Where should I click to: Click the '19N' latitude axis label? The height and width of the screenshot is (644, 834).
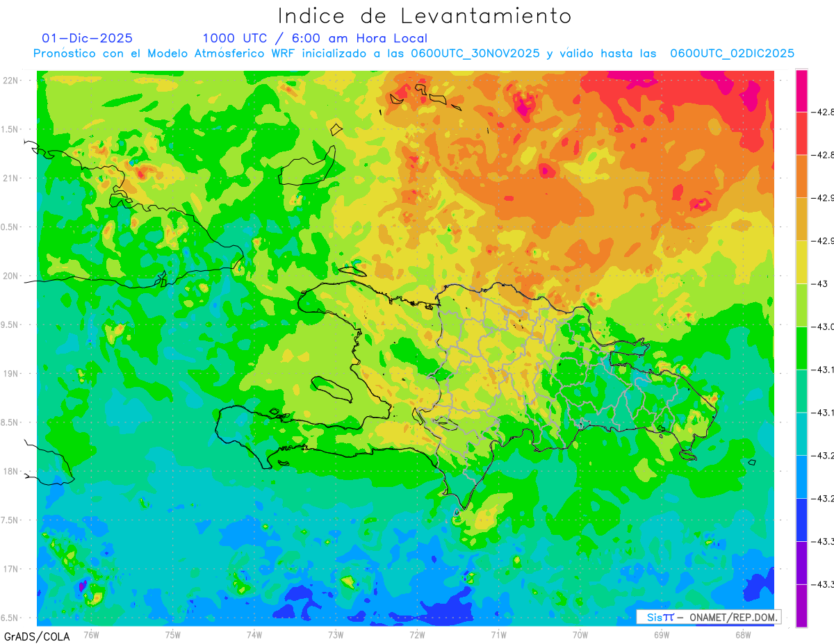(x=10, y=374)
